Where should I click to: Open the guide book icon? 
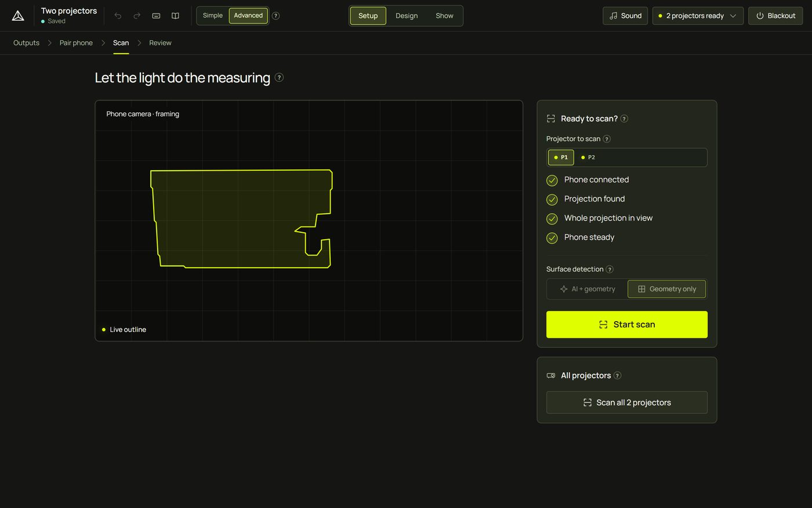(175, 16)
